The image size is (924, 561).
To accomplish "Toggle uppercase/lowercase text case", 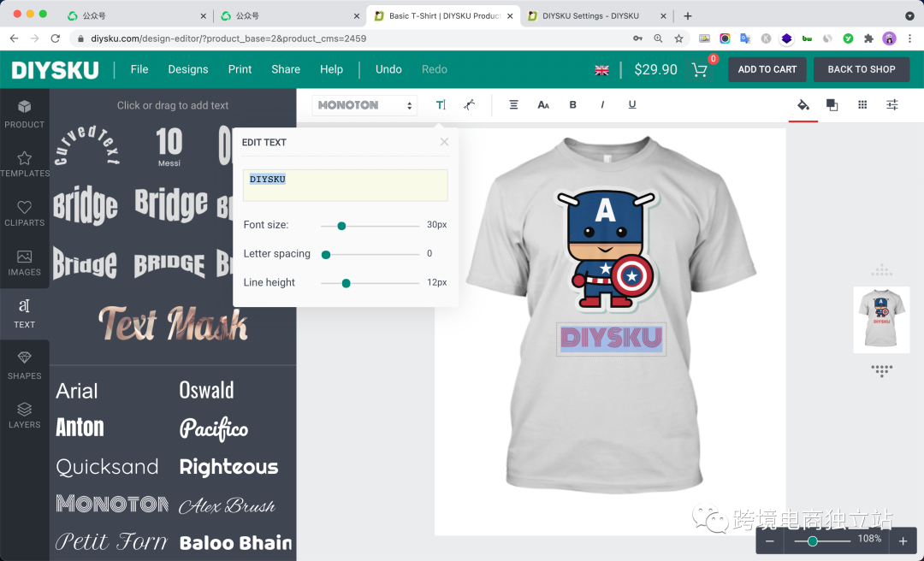I will click(x=543, y=105).
